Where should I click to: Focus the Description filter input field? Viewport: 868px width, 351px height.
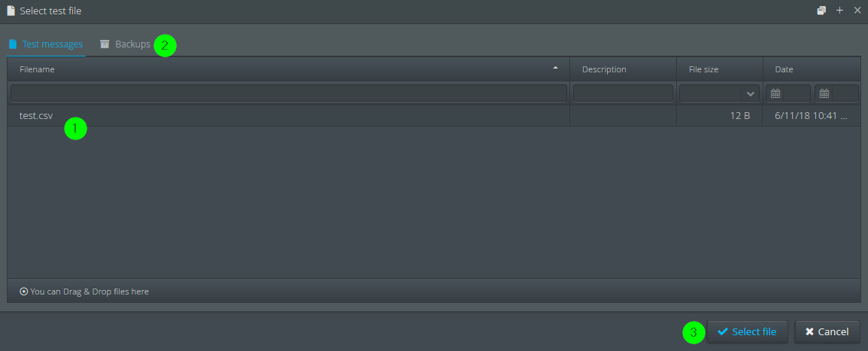pos(623,93)
